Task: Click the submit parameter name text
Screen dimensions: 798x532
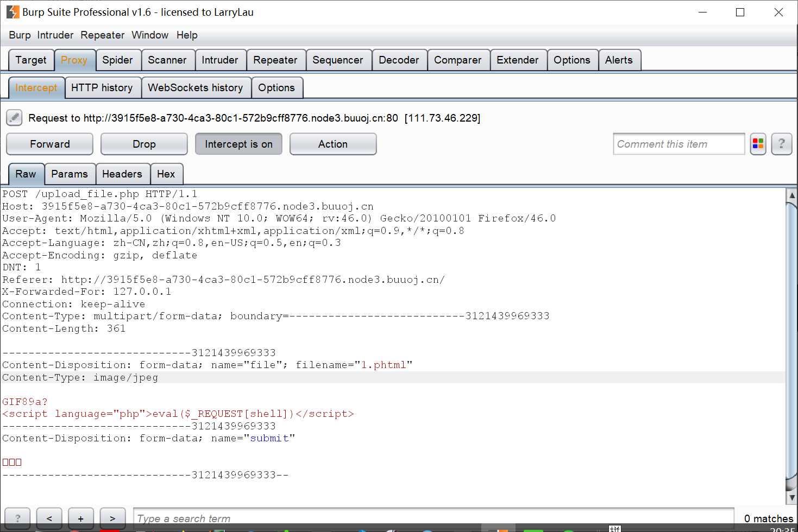Action: point(269,438)
